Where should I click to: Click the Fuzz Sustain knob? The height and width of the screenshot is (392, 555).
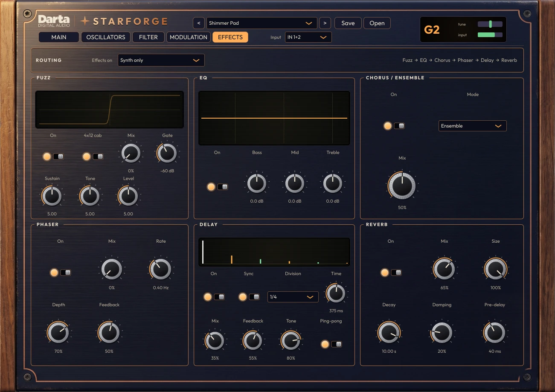pos(52,196)
